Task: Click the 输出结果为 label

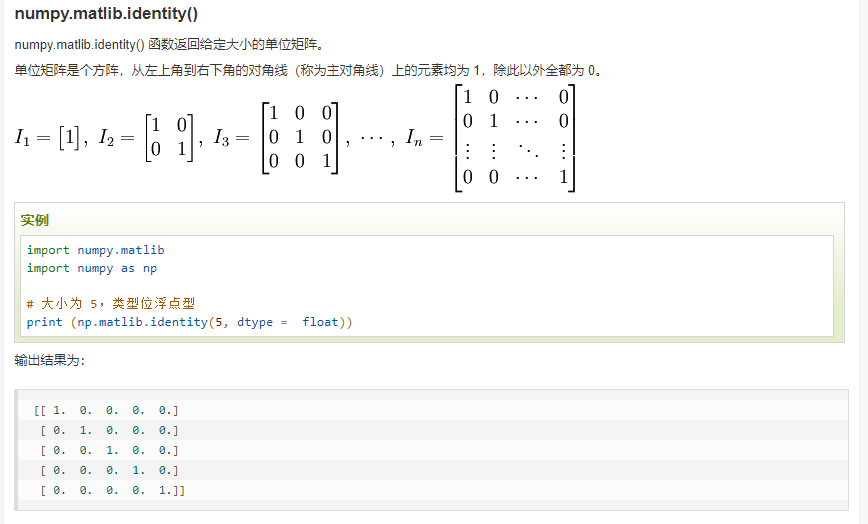Action: [50, 360]
